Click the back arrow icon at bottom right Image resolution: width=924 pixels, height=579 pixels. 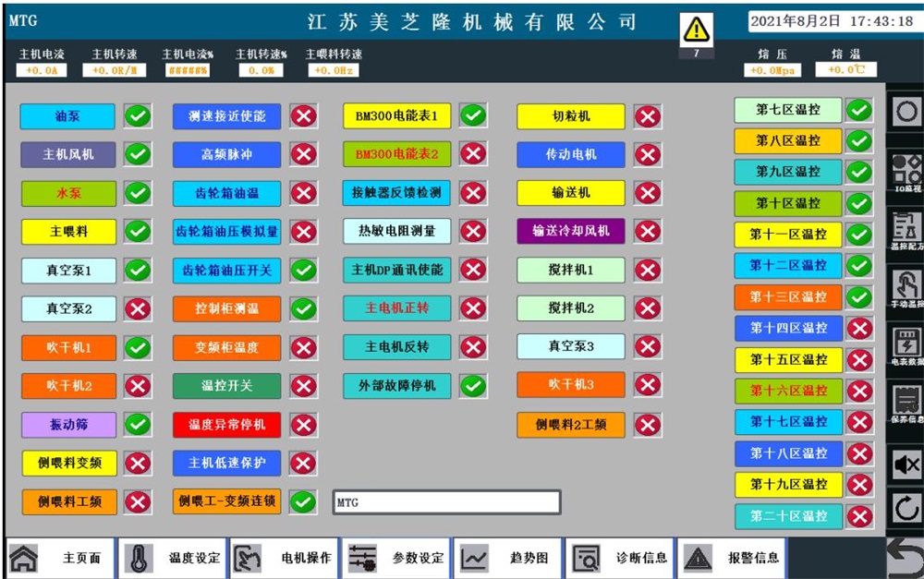click(906, 557)
